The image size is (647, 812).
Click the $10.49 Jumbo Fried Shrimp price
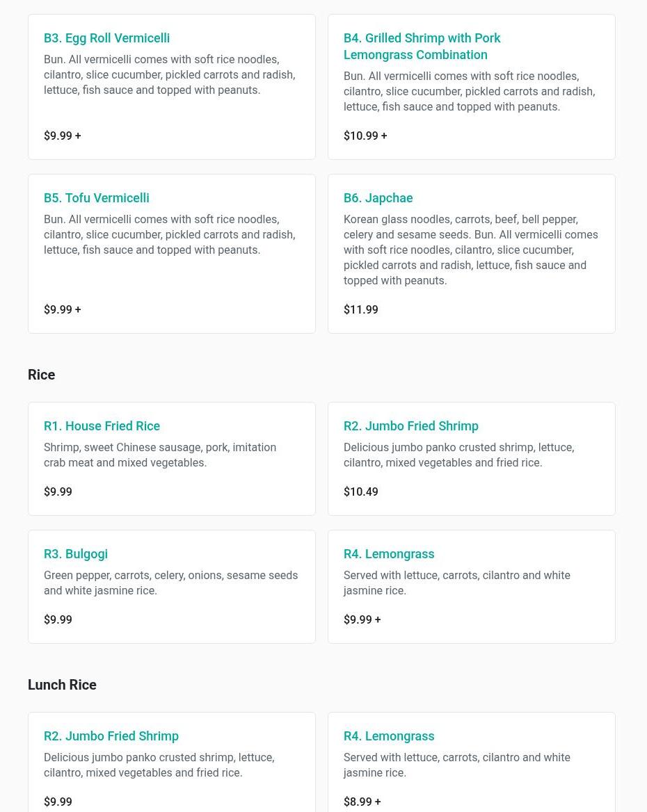361,492
